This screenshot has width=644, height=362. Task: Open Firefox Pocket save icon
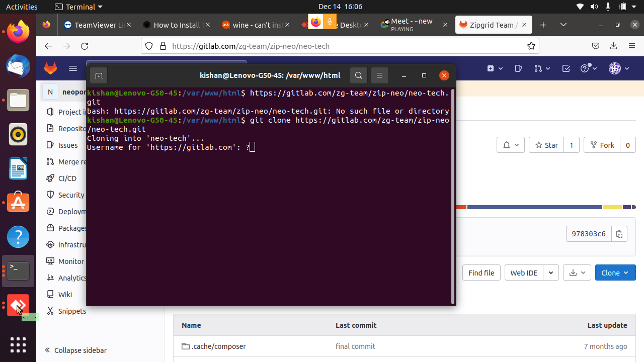coord(596,46)
